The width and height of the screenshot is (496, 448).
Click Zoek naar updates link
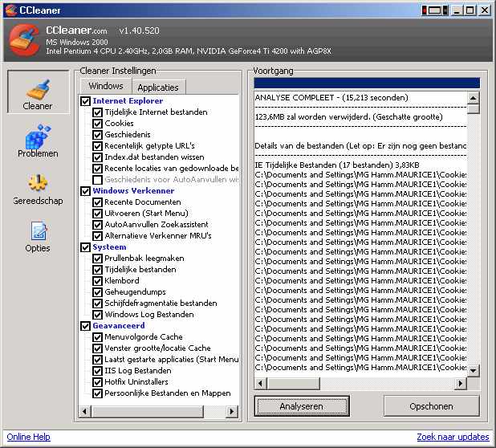453,437
